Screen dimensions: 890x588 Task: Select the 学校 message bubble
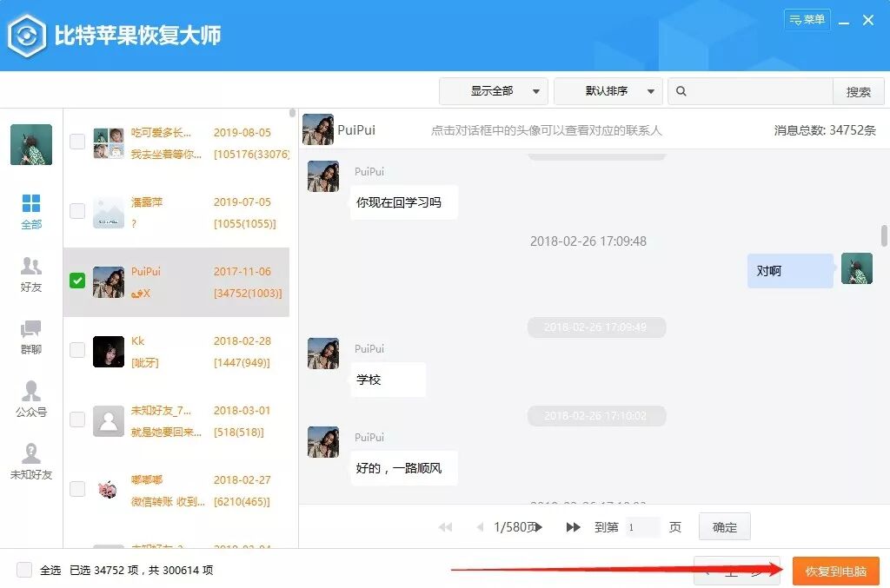point(389,380)
